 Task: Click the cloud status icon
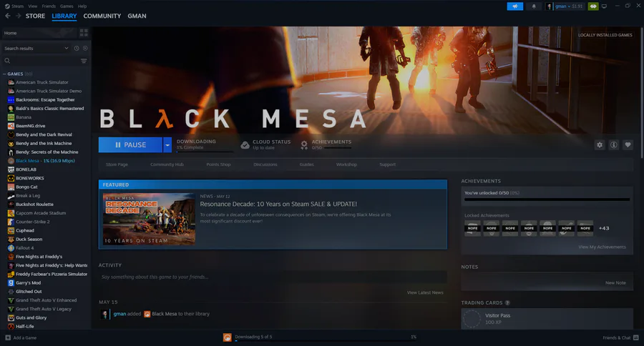click(245, 145)
